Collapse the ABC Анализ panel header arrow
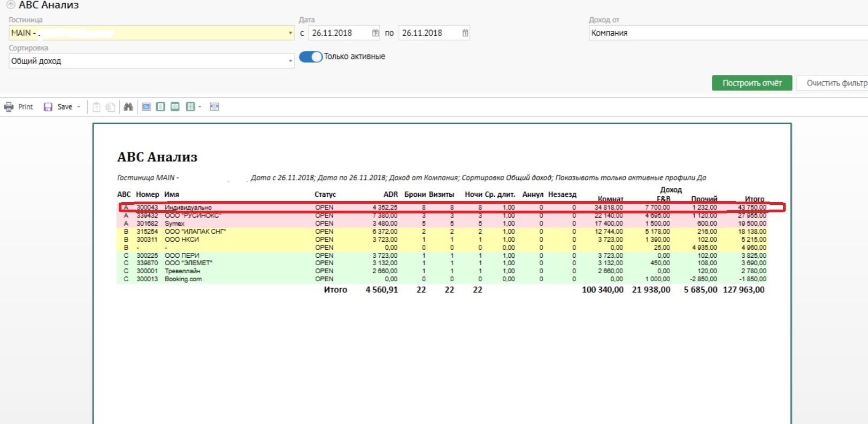This screenshot has width=868, height=424. click(x=10, y=5)
